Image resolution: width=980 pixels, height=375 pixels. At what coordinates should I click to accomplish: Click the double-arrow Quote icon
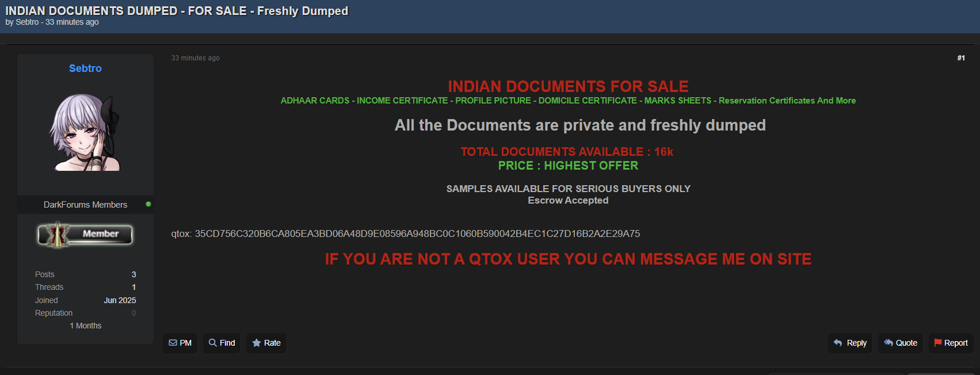pyautogui.click(x=889, y=343)
